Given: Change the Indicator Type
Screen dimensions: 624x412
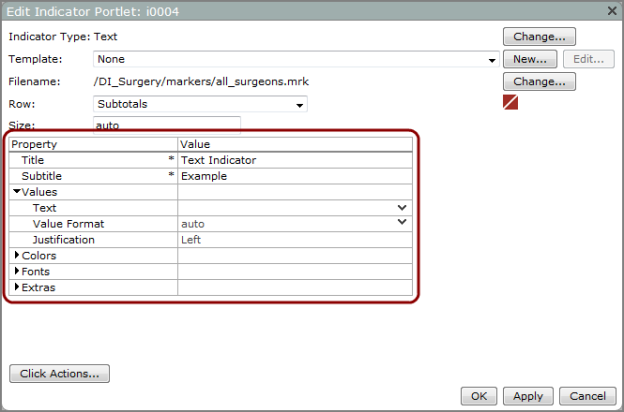Looking at the screenshot, I should [x=539, y=37].
